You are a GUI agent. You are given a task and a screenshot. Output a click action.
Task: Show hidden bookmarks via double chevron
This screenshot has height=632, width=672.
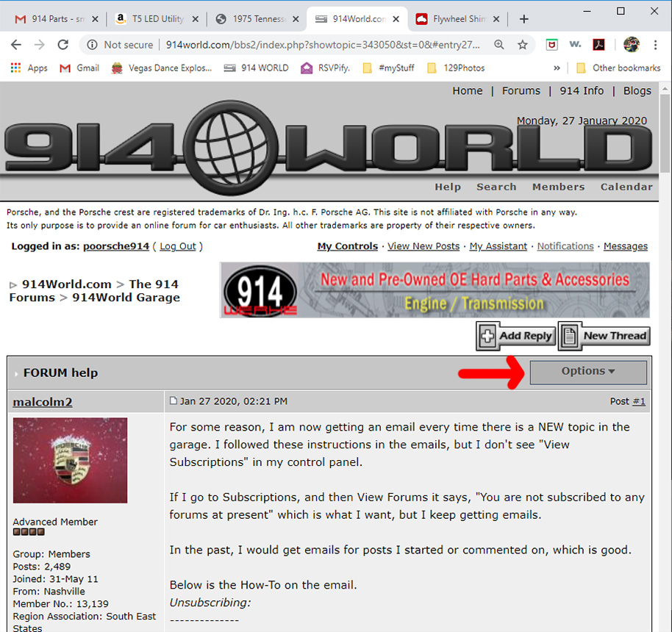click(x=557, y=68)
